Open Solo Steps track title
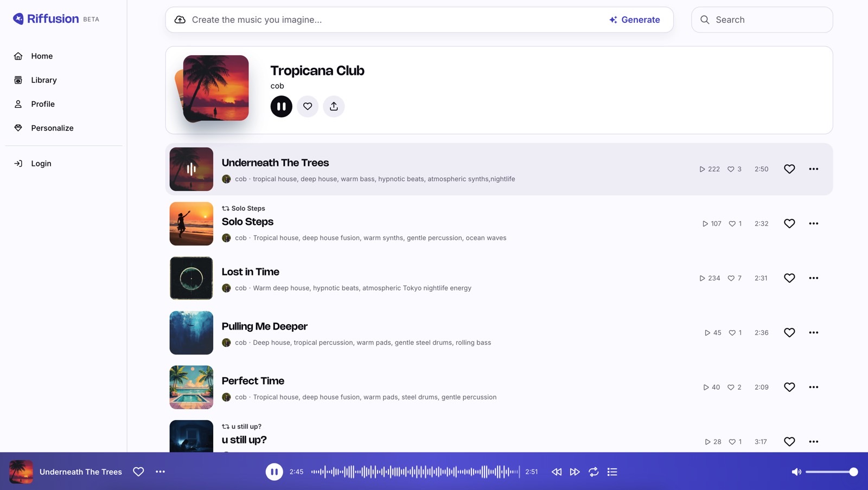Screen dimensions: 868x490 tap(247, 222)
